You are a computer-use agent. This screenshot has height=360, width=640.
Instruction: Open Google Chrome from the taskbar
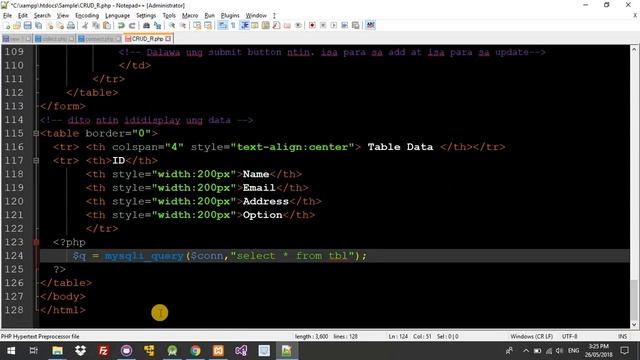pyautogui.click(x=196, y=351)
